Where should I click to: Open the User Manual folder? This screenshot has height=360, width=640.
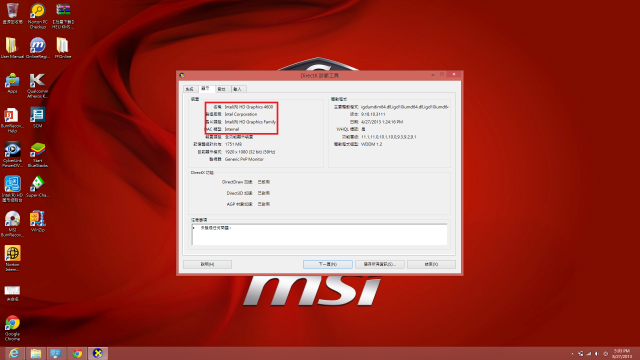point(12,48)
